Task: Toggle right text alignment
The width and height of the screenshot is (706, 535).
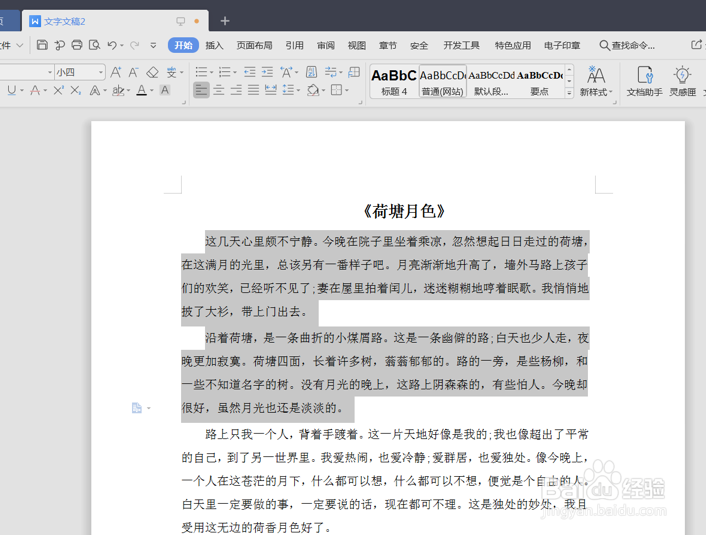Action: point(236,91)
